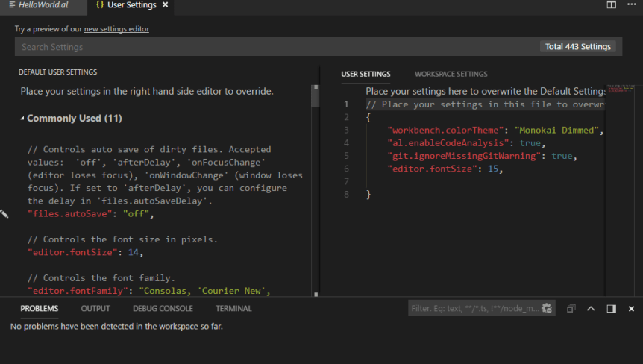Show the Terminal panel
Viewport: 643px width, 364px height.
tap(233, 308)
